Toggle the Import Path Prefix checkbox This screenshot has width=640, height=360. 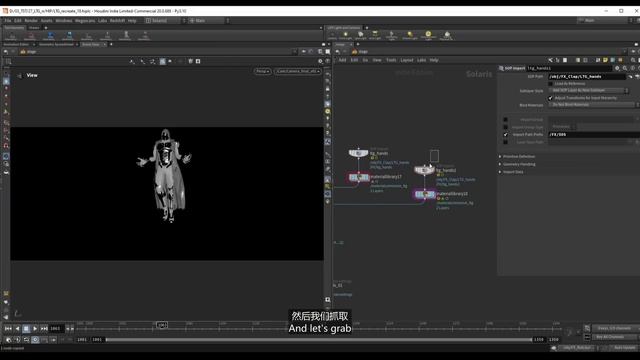click(505, 134)
